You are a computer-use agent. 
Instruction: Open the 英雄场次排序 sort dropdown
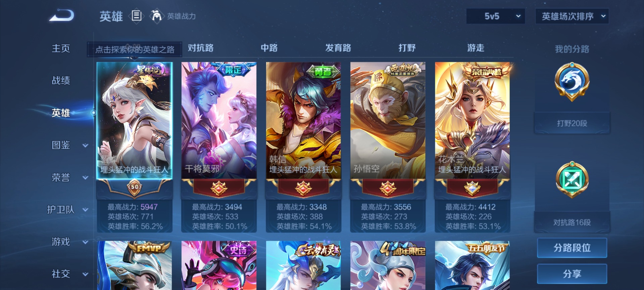(572, 16)
